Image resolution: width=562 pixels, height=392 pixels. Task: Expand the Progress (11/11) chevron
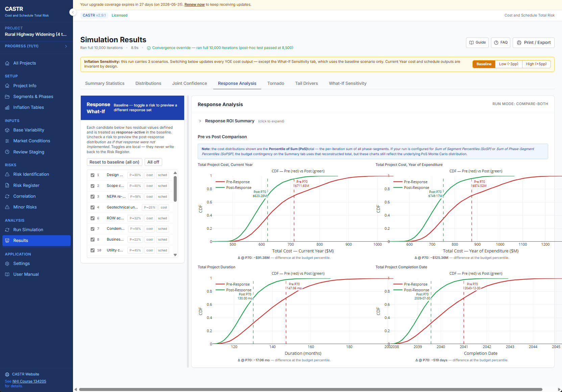[66, 46]
